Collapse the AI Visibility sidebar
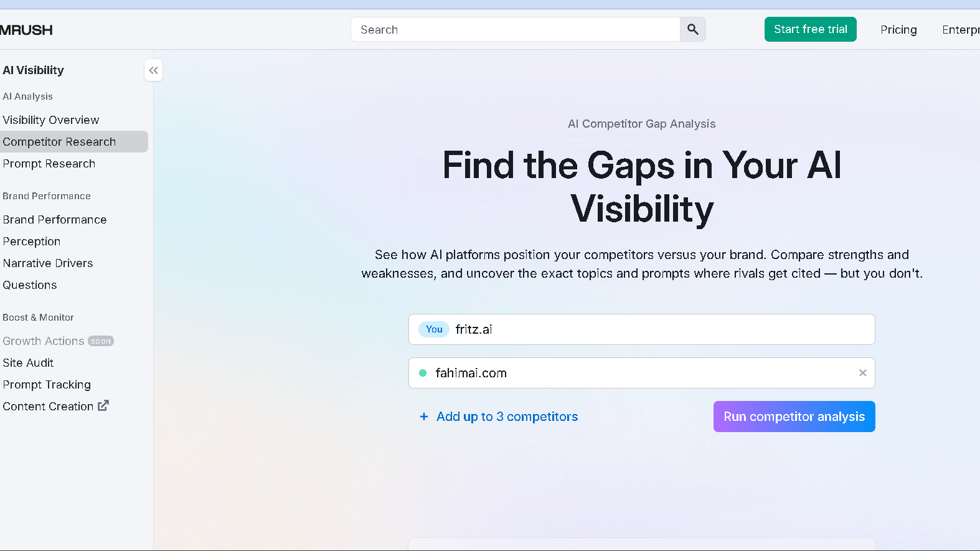Image resolution: width=980 pixels, height=551 pixels. tap(153, 70)
